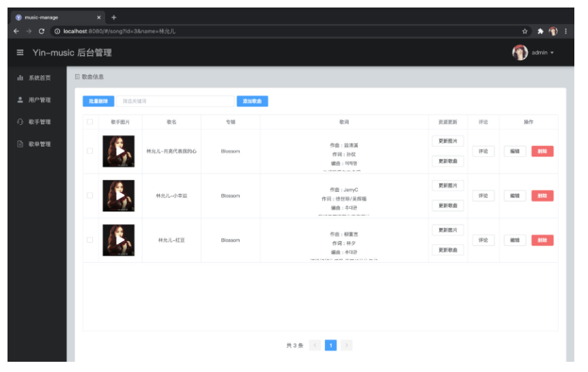Focus the 筛选关键词 search field
This screenshot has height=372, width=588.
pos(175,101)
